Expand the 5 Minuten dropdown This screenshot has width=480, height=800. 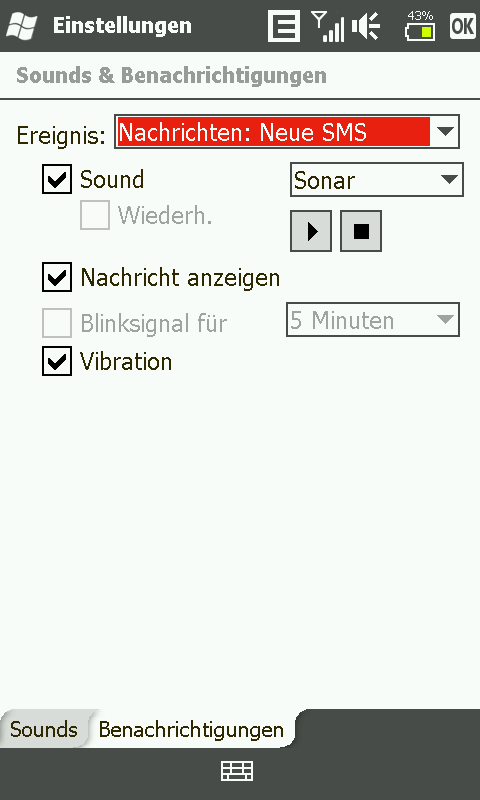[x=373, y=320]
